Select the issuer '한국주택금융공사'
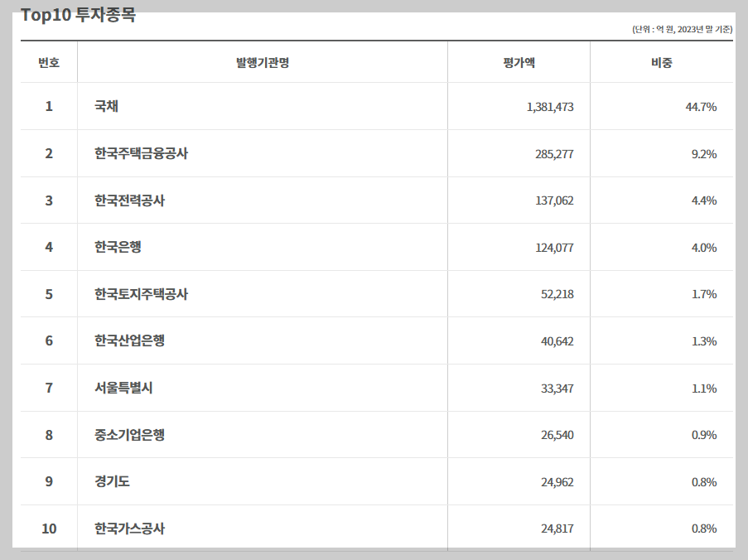 pyautogui.click(x=141, y=153)
